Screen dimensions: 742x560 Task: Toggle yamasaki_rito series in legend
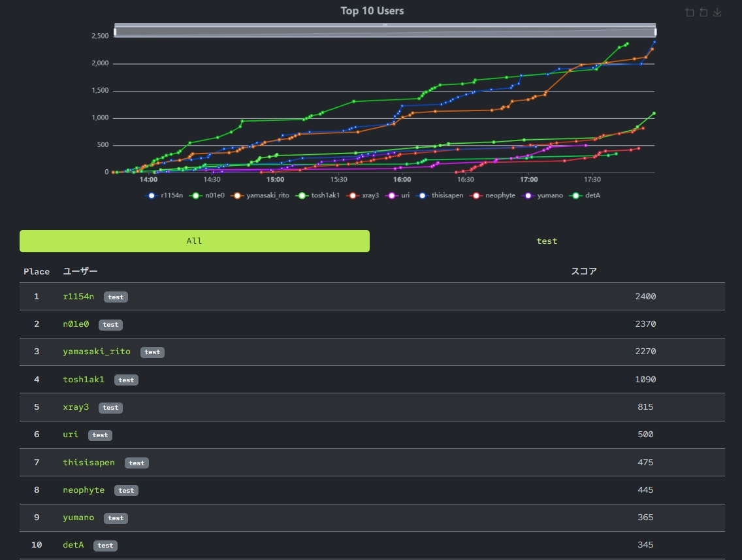click(260, 195)
